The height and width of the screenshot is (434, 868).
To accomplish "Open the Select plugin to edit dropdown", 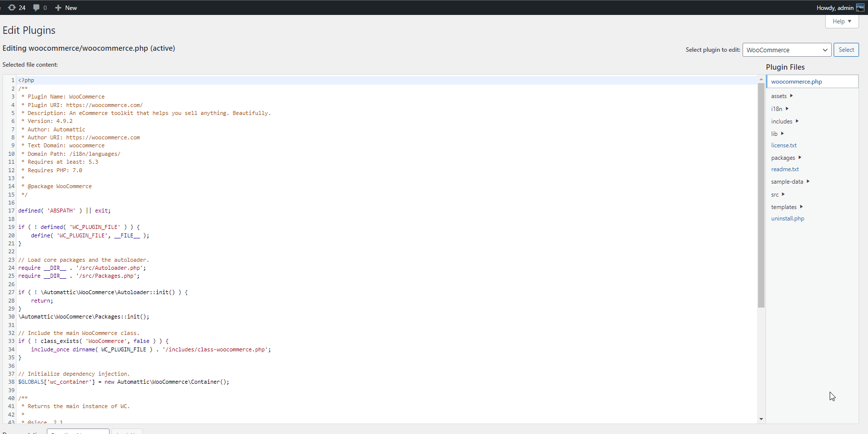I will [787, 50].
